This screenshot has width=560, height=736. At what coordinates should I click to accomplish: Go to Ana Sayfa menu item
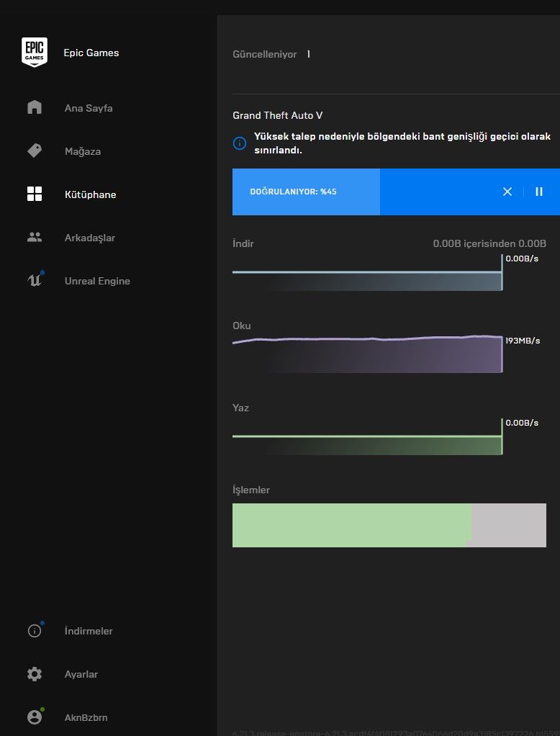point(88,108)
